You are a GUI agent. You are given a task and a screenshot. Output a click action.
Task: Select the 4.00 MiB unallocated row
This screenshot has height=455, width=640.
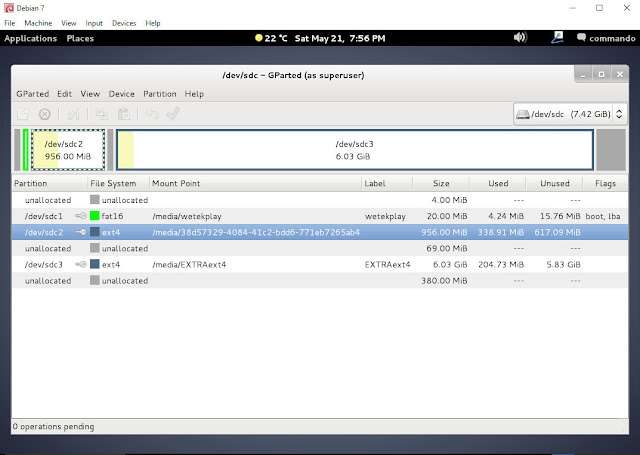tap(320, 200)
